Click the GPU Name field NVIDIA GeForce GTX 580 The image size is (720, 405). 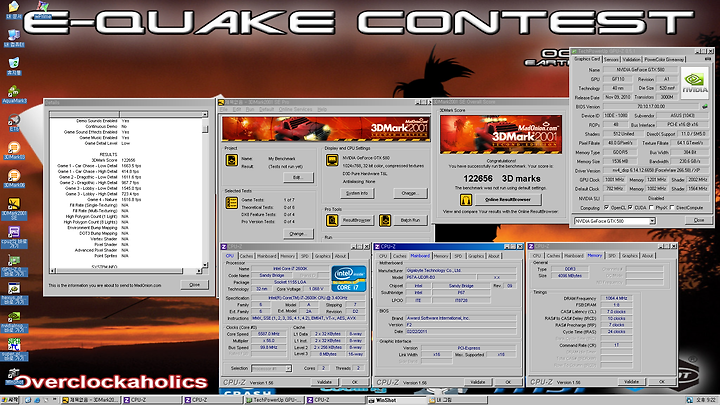(640, 70)
